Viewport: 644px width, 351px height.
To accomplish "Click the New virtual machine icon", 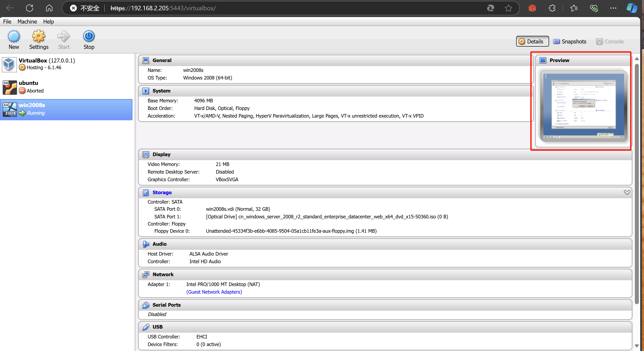I will [13, 36].
